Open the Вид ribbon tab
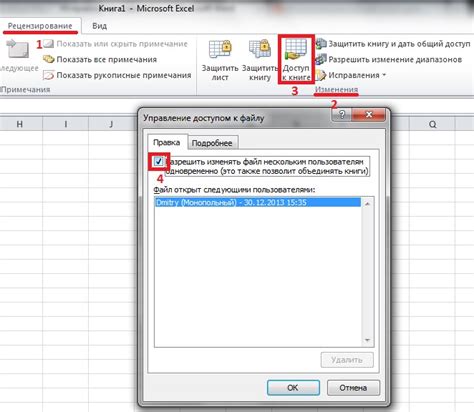 pos(100,26)
